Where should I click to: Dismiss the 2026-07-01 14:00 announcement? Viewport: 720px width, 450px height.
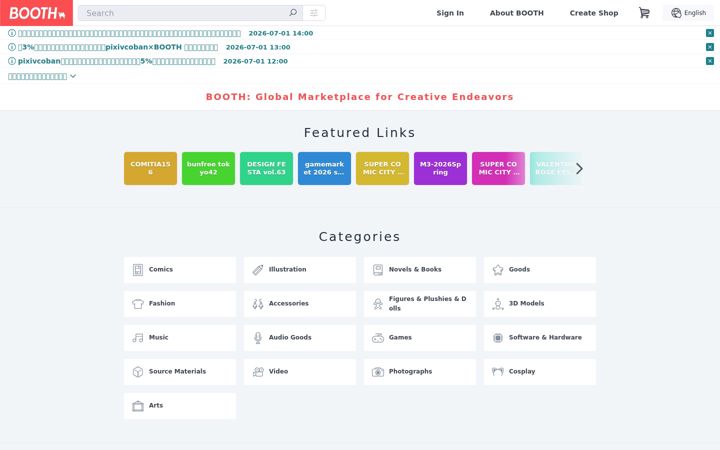pos(710,33)
